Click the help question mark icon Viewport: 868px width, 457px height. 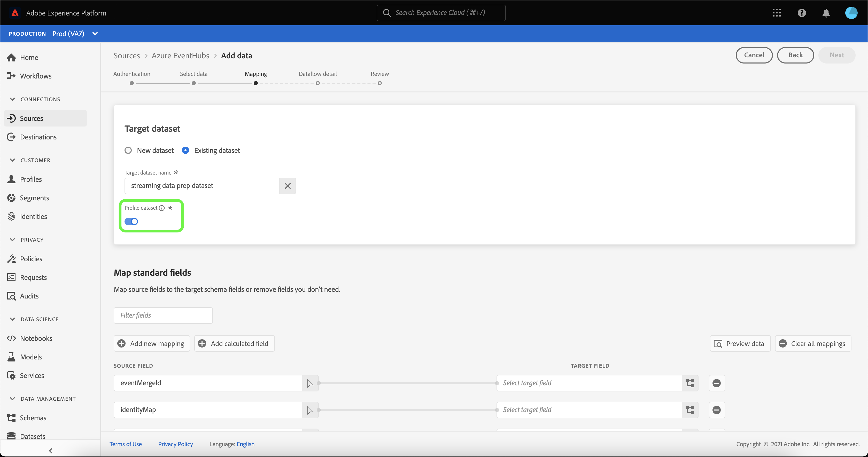(x=802, y=13)
